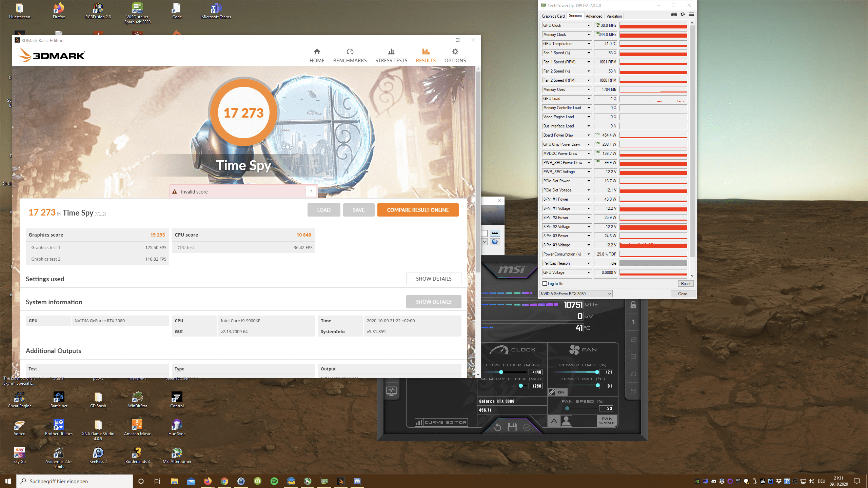868x488 pixels.
Task: Toggle the power/temp limit link ON button
Action: [558, 392]
